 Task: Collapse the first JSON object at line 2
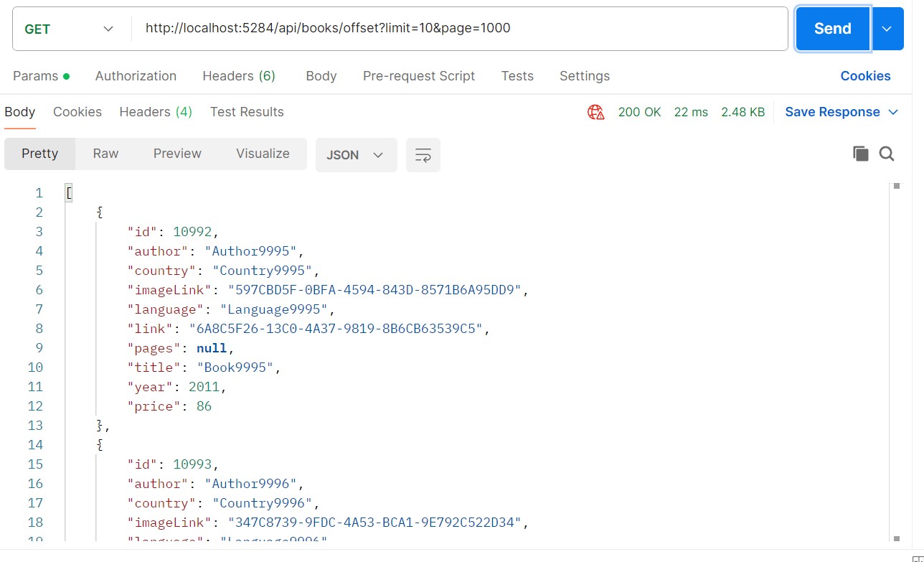coord(100,212)
